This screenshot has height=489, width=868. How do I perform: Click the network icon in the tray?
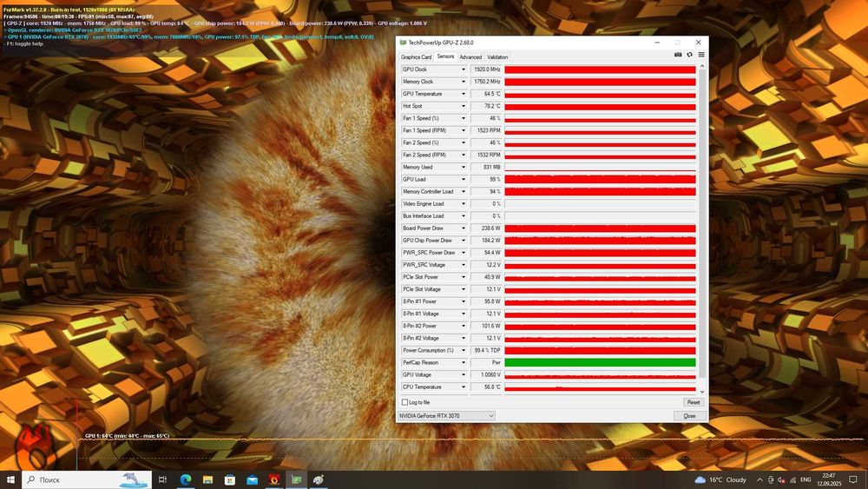(792, 479)
